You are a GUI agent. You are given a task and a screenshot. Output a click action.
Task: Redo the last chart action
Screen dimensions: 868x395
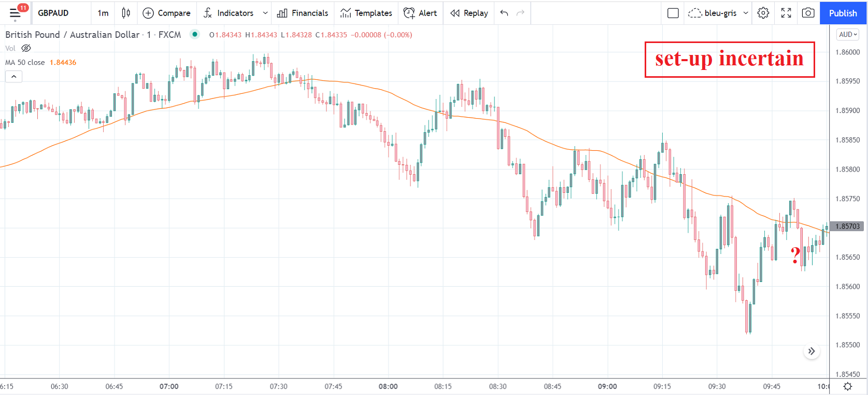pyautogui.click(x=521, y=13)
